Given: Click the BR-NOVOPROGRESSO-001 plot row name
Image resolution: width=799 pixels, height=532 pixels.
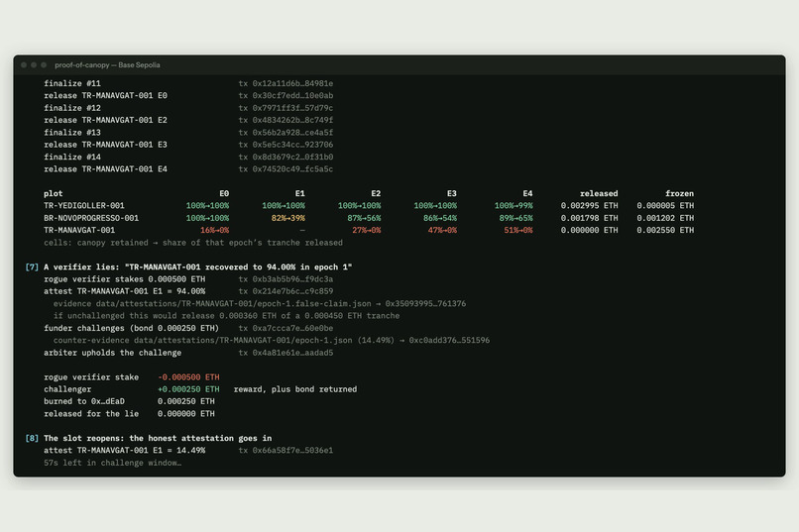Looking at the screenshot, I should pyautogui.click(x=91, y=218).
